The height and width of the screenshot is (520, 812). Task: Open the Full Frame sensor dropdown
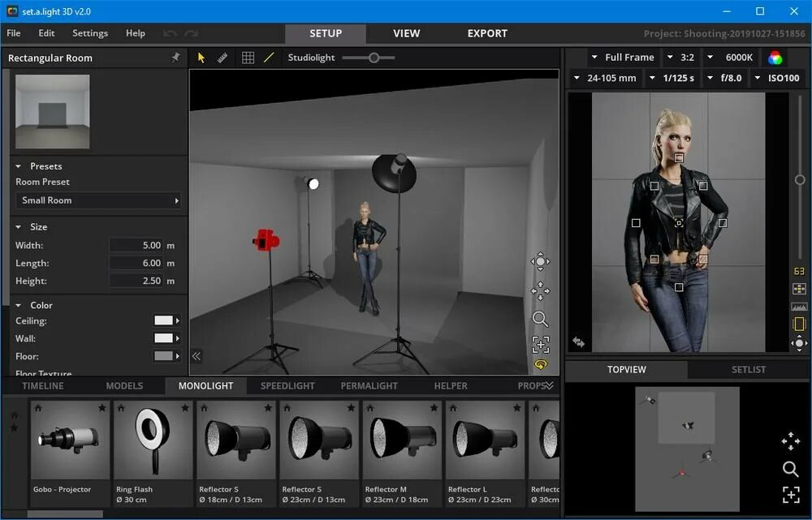coord(624,58)
